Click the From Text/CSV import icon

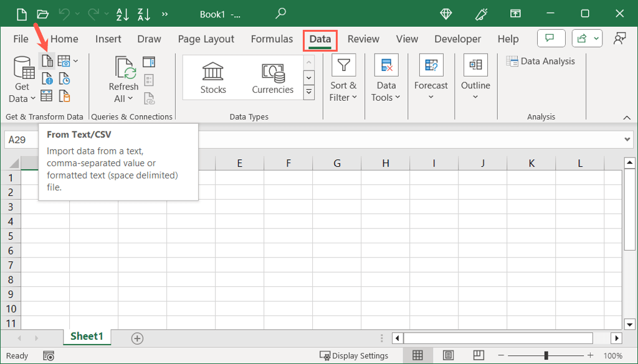pos(47,61)
